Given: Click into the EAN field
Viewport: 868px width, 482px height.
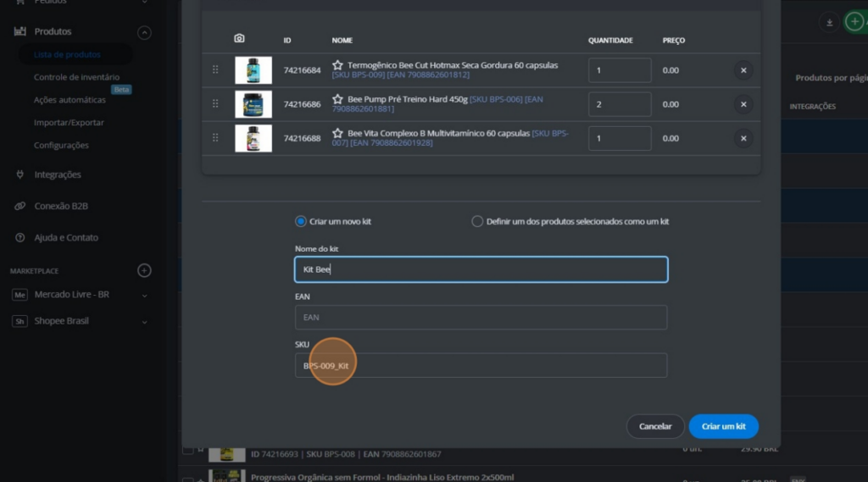Looking at the screenshot, I should pos(481,318).
